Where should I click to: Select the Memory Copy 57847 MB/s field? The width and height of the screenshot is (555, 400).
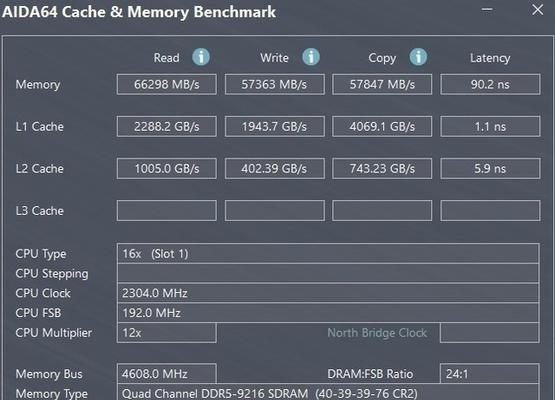(x=382, y=84)
